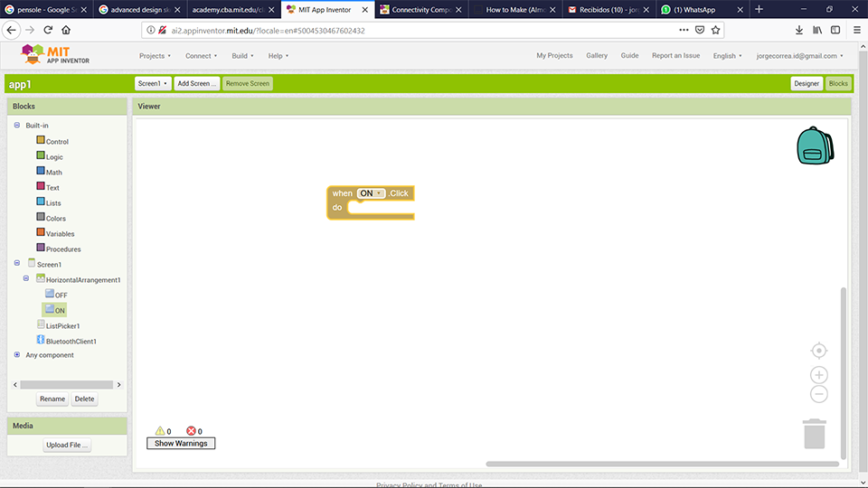Open the Gallery link
The width and height of the screenshot is (868, 488).
(597, 55)
